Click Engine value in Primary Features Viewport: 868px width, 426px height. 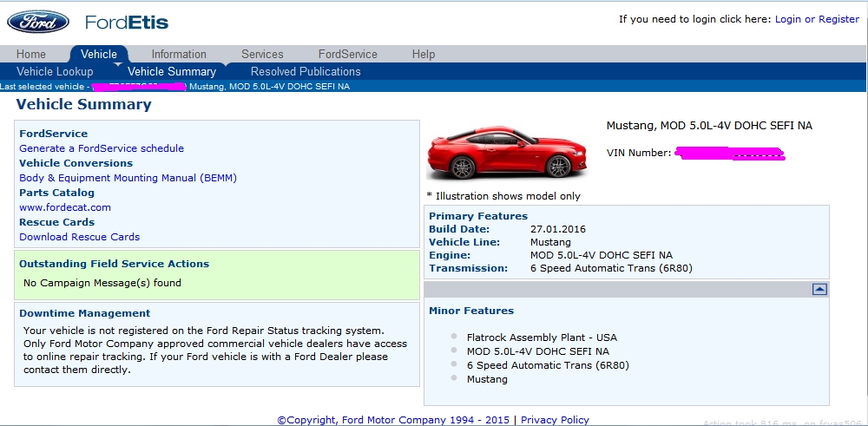[602, 255]
